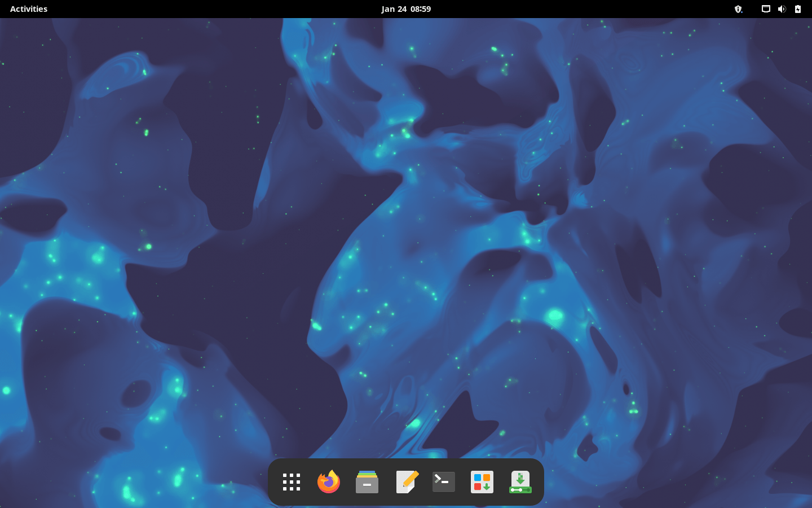The width and height of the screenshot is (812, 508).
Task: Launch the Terminal from the dock
Action: pyautogui.click(x=444, y=482)
